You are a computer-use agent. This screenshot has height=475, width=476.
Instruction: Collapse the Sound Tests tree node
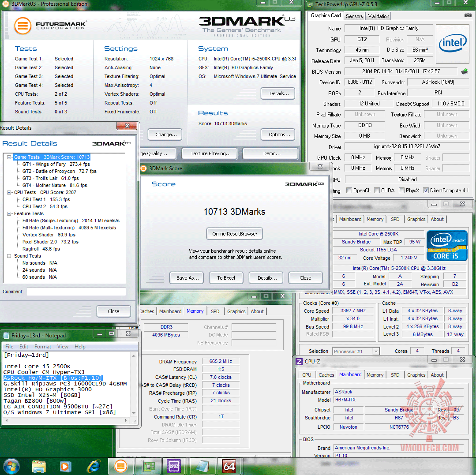point(9,256)
